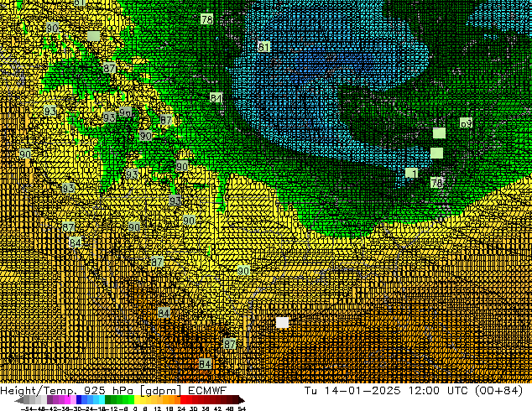Image resolution: width=532 pixels, height=411 pixels.
Task: Click the gray left arrow end of the color scale
Action: tap(18, 400)
